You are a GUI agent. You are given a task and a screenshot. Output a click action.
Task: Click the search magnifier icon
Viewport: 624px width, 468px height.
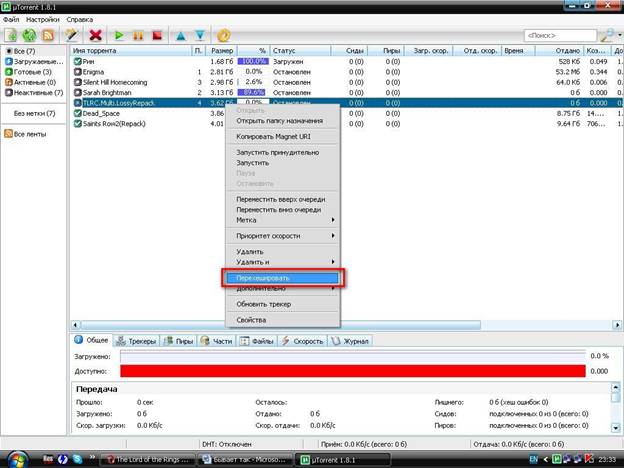click(607, 35)
